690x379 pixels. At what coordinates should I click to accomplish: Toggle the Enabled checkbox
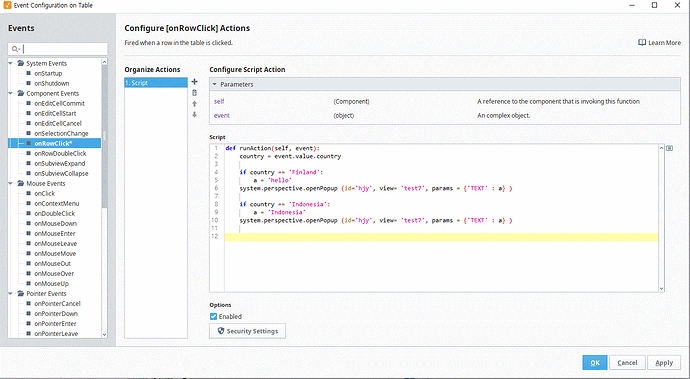pos(213,316)
